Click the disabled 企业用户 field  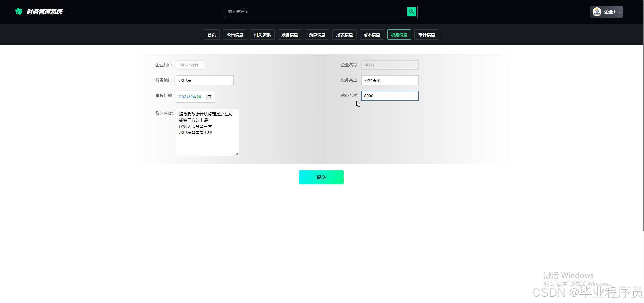click(191, 65)
